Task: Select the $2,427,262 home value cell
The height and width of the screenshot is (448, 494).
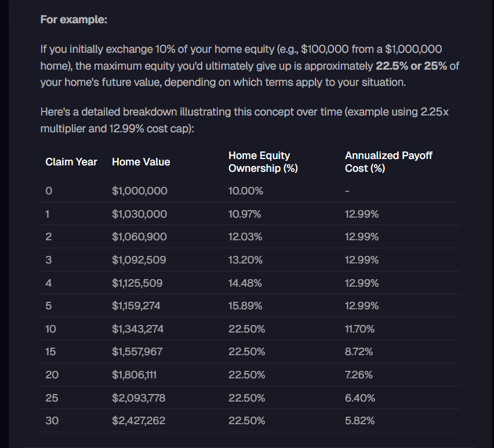Action: [x=139, y=421]
